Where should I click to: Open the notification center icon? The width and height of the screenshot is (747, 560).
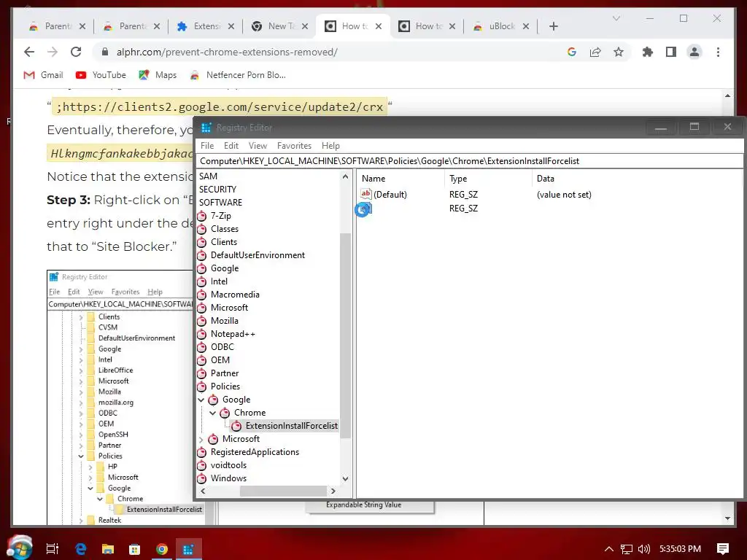click(723, 549)
